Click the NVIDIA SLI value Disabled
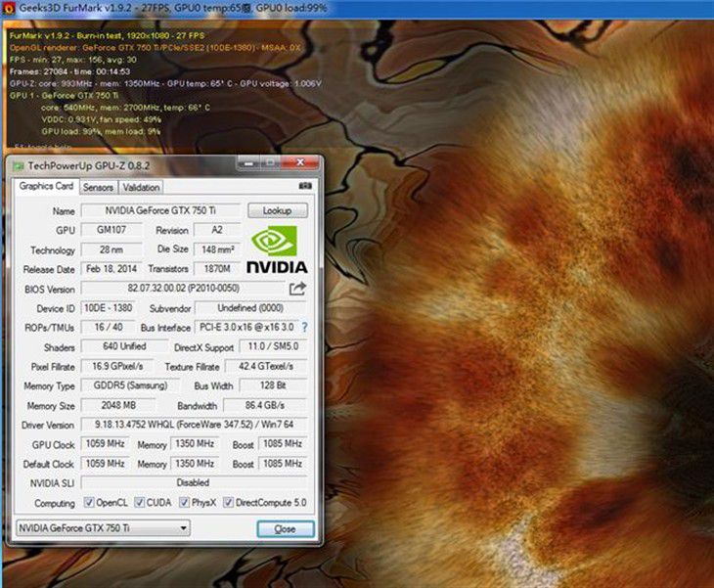The image size is (714, 588). pyautogui.click(x=194, y=482)
